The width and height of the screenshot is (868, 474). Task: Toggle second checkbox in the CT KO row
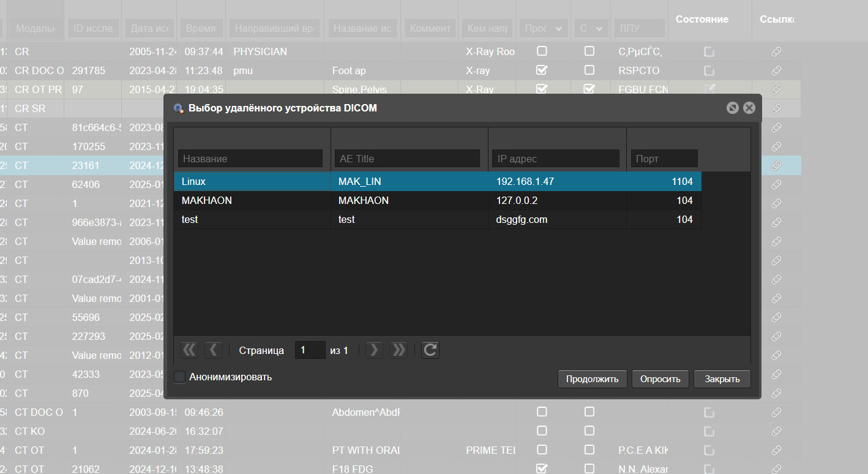coord(589,431)
